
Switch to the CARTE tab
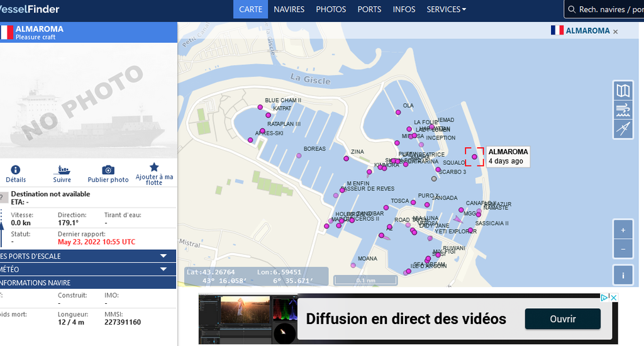(250, 9)
